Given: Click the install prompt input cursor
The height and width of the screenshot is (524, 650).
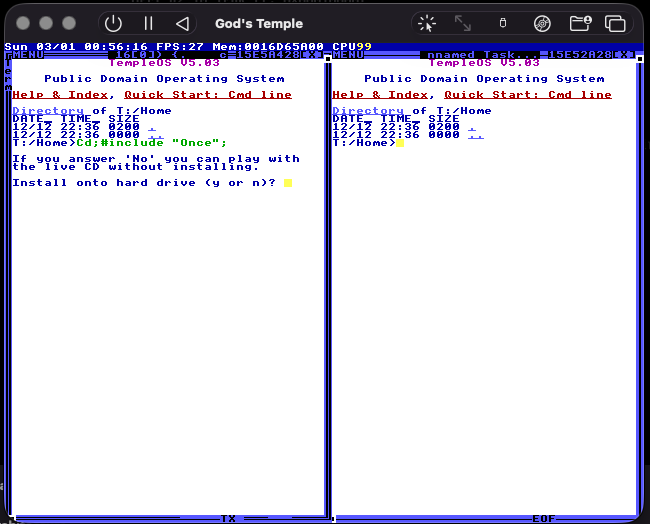Looking at the screenshot, I should tap(288, 183).
